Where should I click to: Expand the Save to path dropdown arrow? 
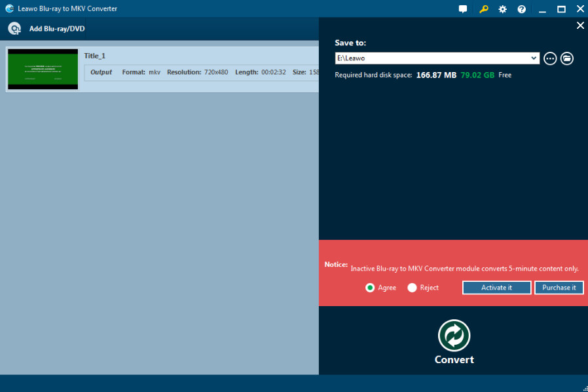(x=534, y=58)
